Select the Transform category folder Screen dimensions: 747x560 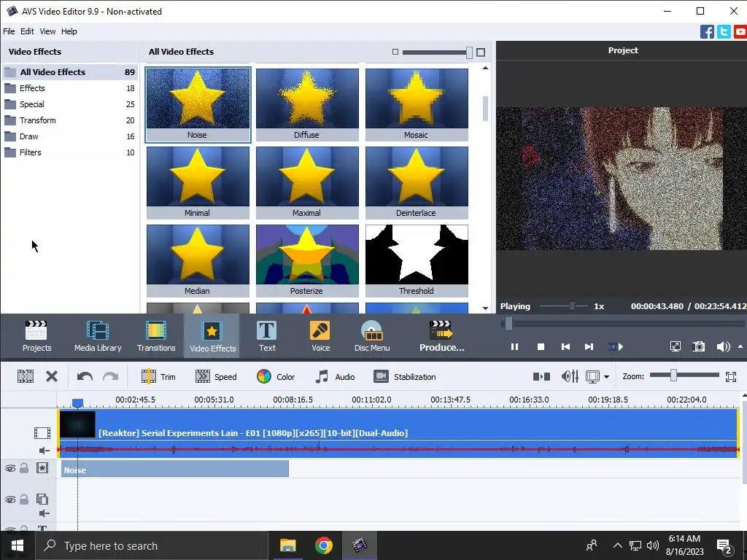pos(70,120)
